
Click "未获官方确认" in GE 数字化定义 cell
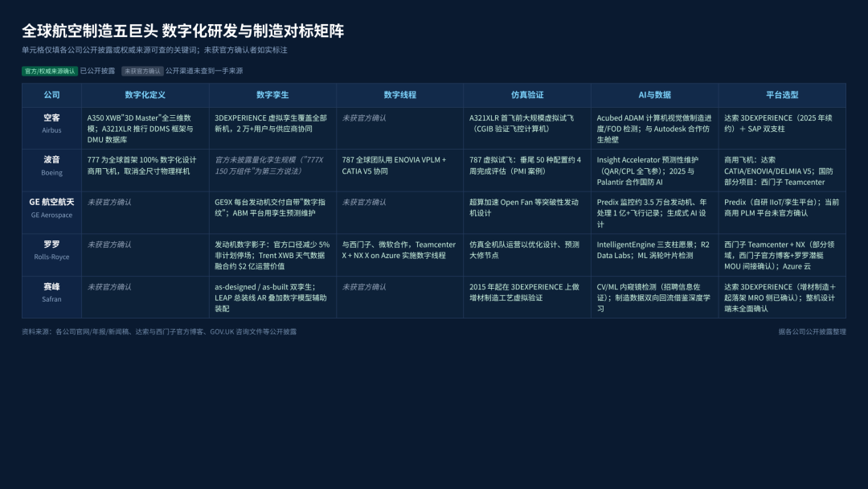[109, 202]
